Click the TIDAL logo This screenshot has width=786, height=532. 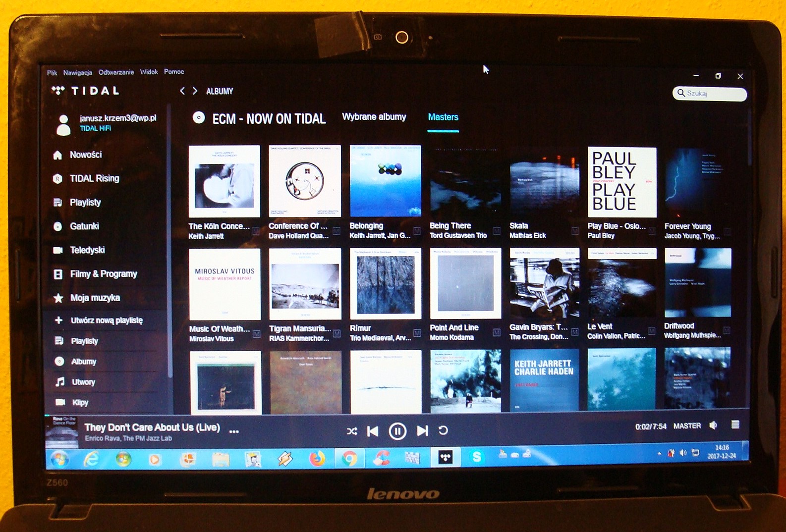coord(86,91)
